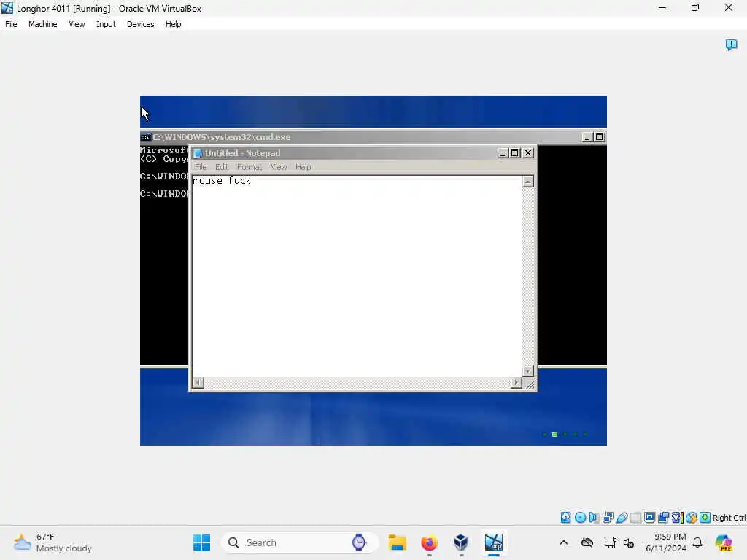Open File Explorer from the taskbar
This screenshot has width=747, height=560.
click(397, 542)
